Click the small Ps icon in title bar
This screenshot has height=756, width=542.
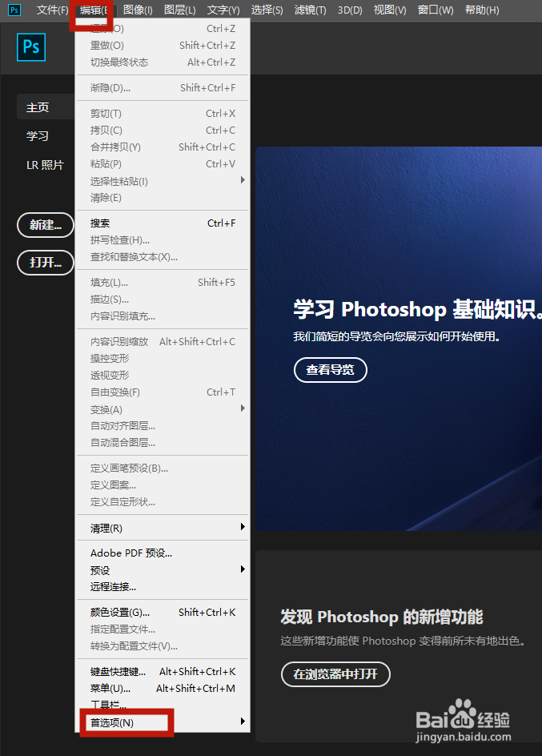[x=14, y=10]
